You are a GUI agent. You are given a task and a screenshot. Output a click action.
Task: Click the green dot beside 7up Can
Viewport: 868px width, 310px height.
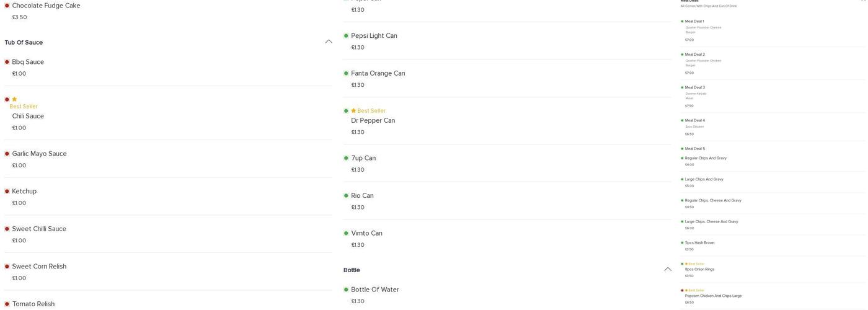coord(346,158)
